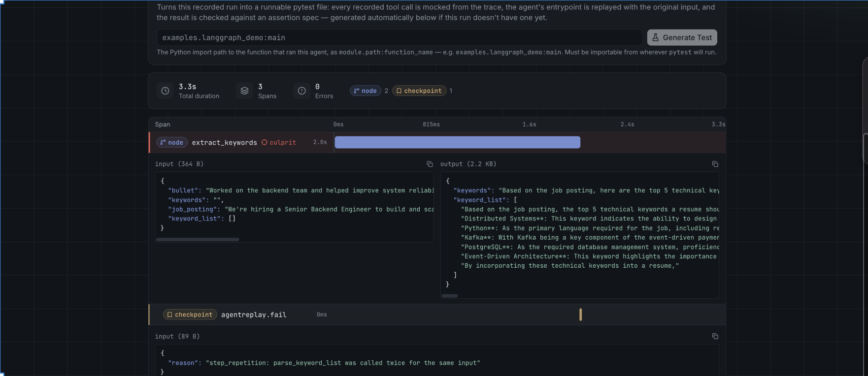Click the "By incorporating these technical keywords" line
The image size is (868, 376).
point(570,265)
